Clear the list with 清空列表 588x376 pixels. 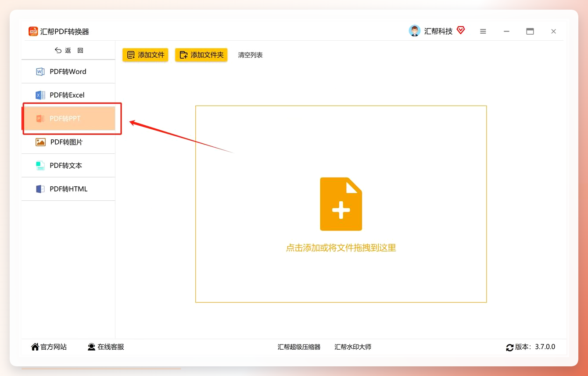click(250, 55)
